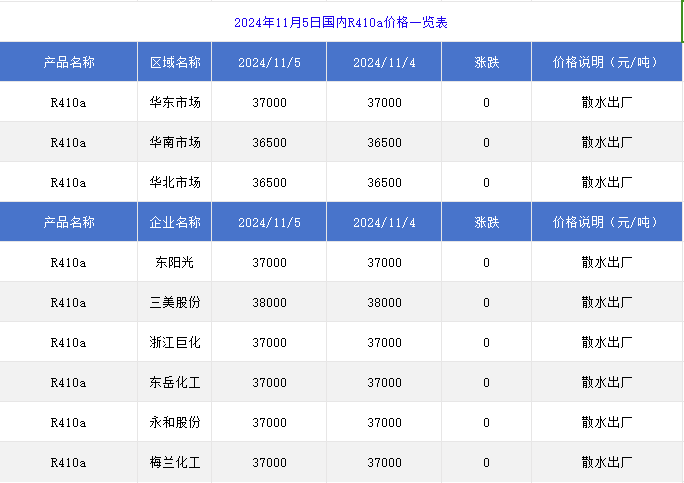Click the 2024/11/4 price for 永和股份

point(384,423)
